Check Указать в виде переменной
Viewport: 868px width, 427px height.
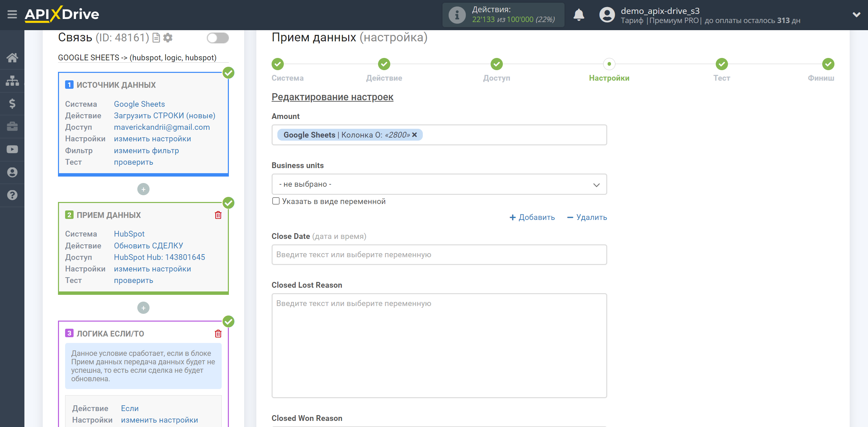coord(276,201)
